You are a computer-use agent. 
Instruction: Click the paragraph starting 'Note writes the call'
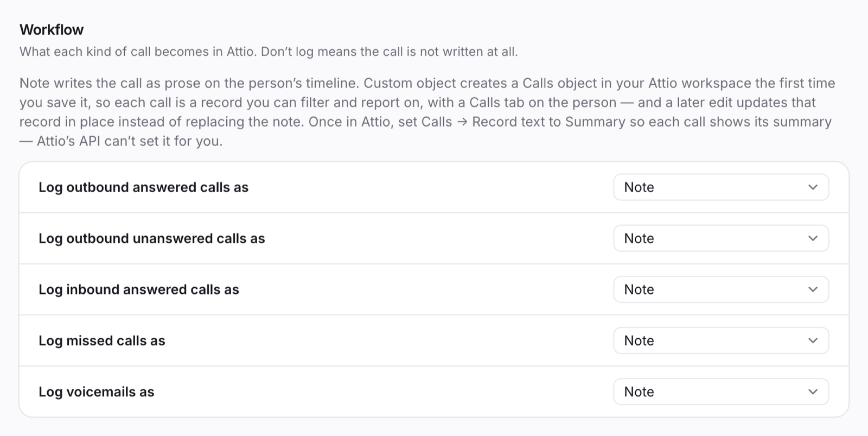point(427,112)
